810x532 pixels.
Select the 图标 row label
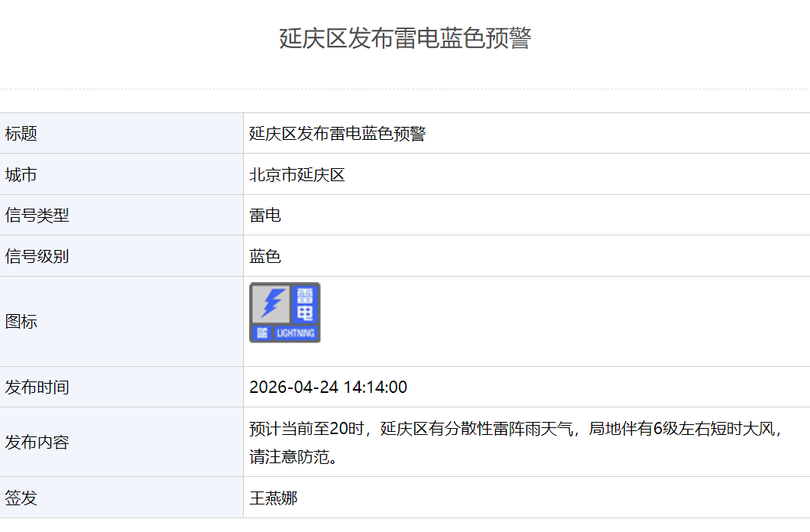point(21,322)
